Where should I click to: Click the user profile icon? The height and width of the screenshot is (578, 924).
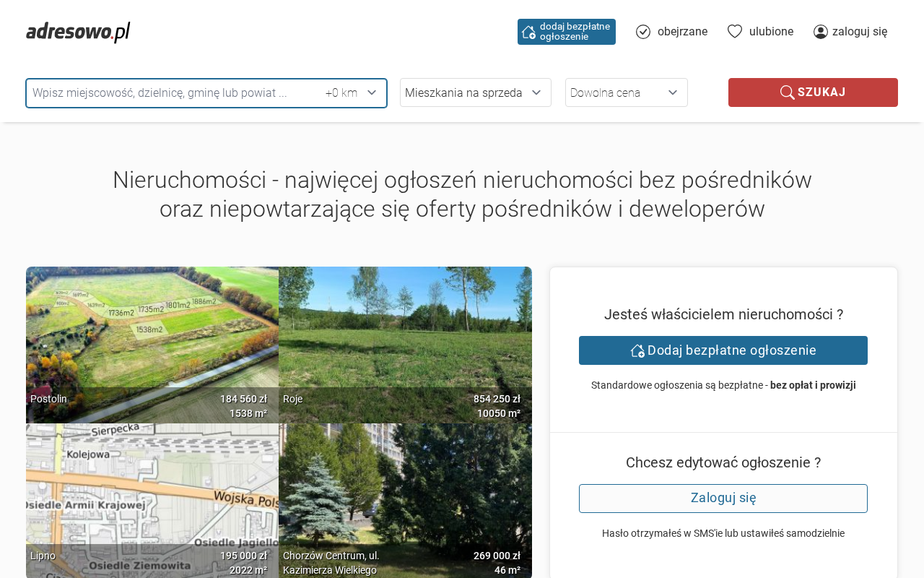click(821, 32)
